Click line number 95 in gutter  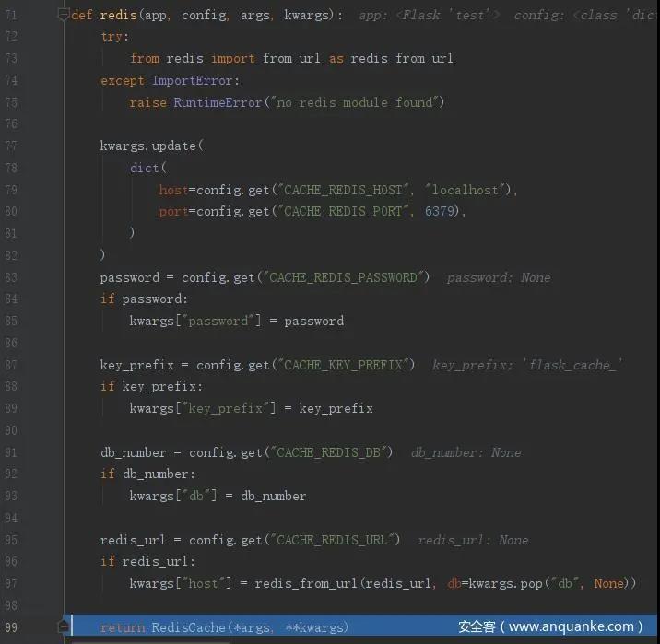coord(11,540)
